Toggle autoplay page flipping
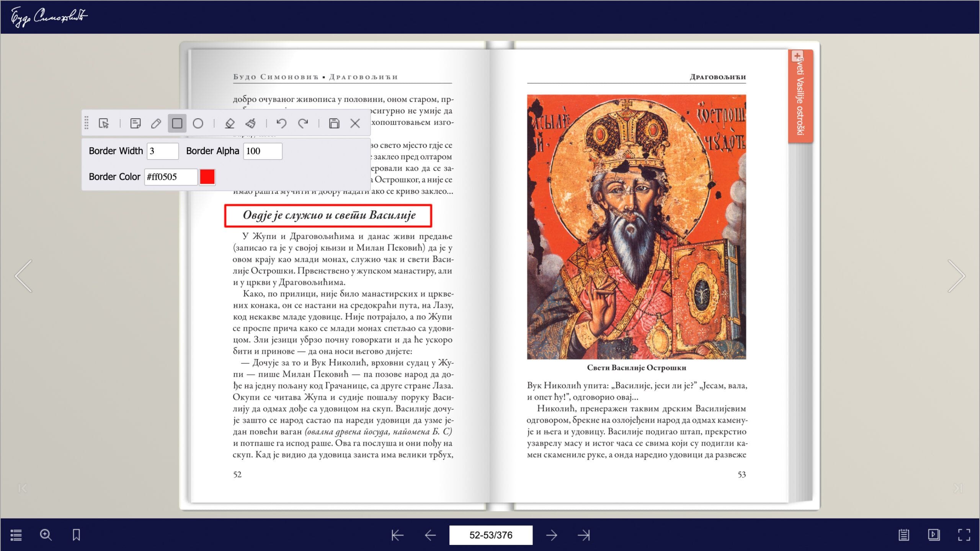 pyautogui.click(x=934, y=535)
